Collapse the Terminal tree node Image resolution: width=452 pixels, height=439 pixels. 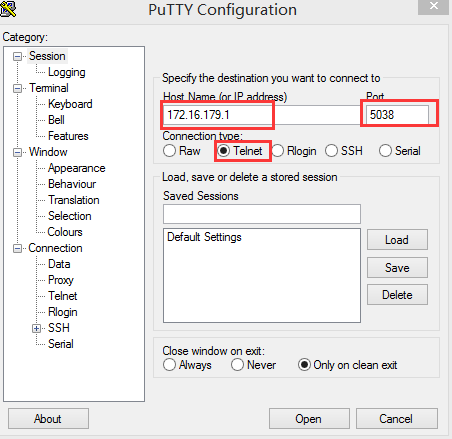[17, 88]
